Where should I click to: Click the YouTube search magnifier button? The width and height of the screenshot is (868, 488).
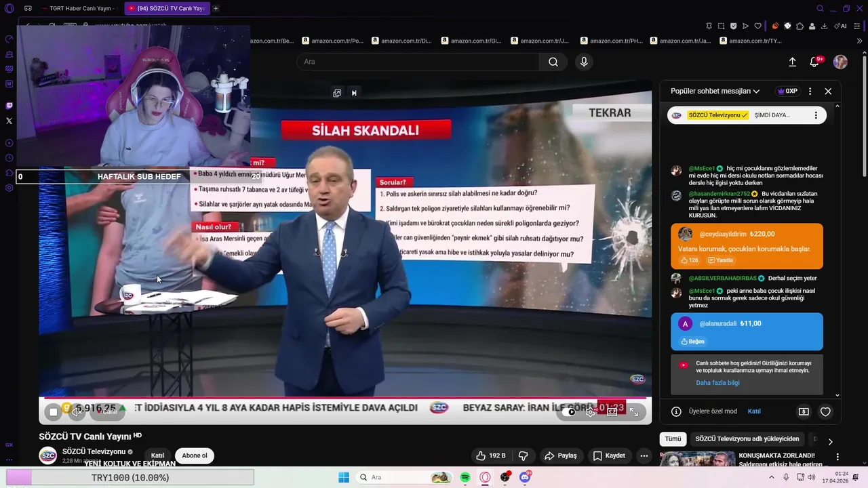click(x=553, y=62)
